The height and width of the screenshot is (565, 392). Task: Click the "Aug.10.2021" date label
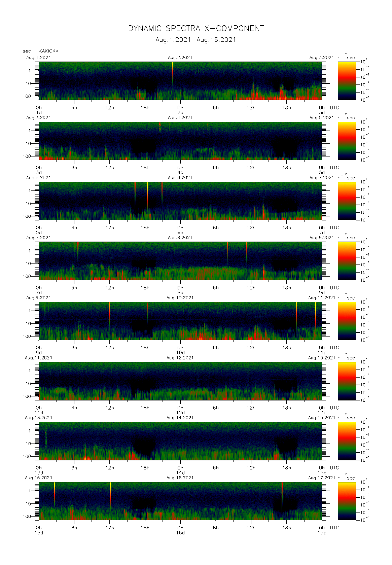(180, 298)
